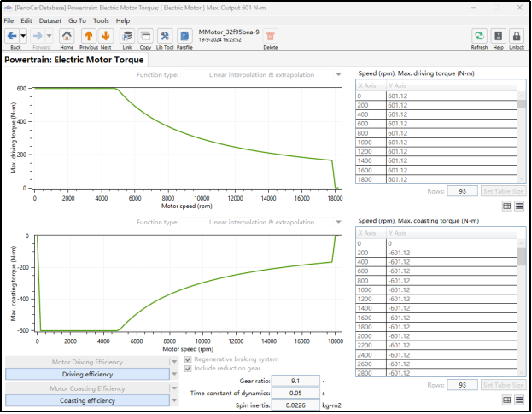The width and height of the screenshot is (532, 414).
Task: Click the Gear ratio field showing 9.1
Action: coord(295,381)
